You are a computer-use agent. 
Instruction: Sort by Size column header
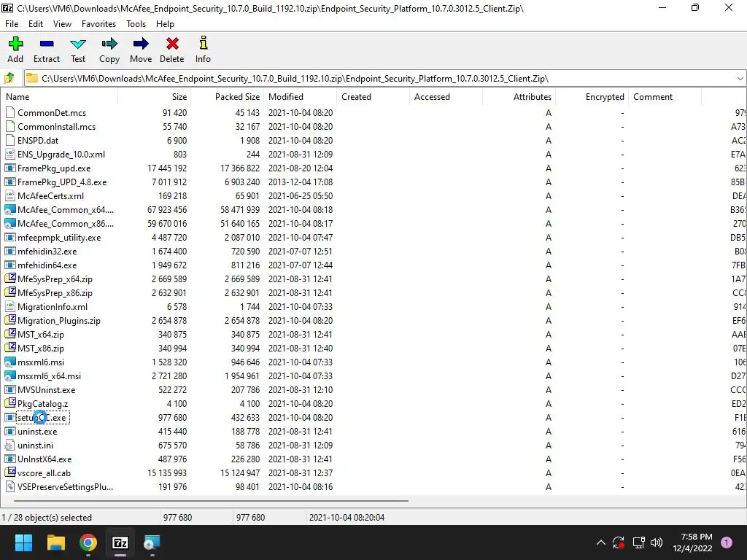point(155,97)
